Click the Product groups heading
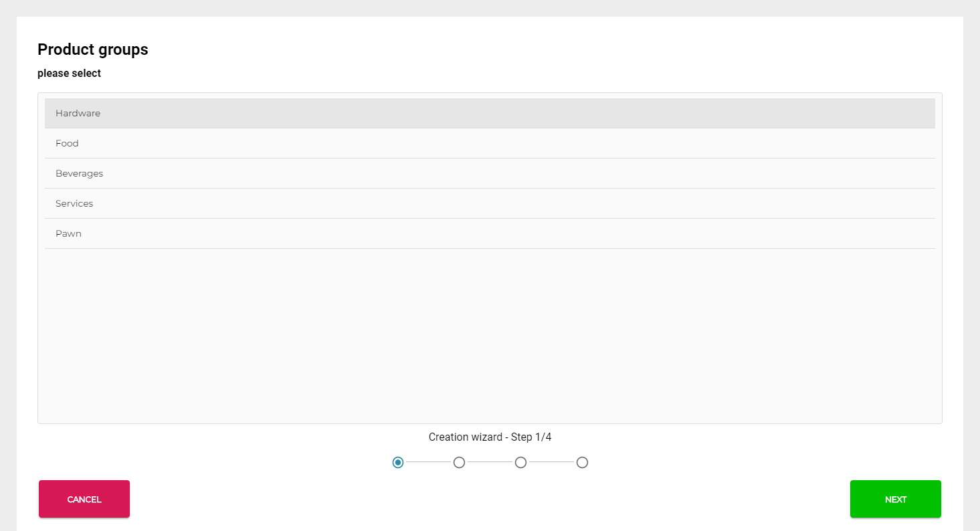 pos(93,49)
